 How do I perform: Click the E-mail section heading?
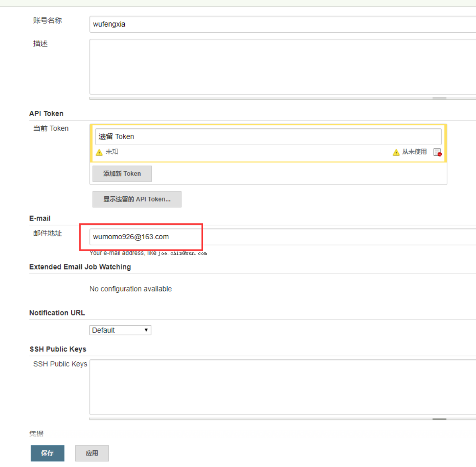40,218
